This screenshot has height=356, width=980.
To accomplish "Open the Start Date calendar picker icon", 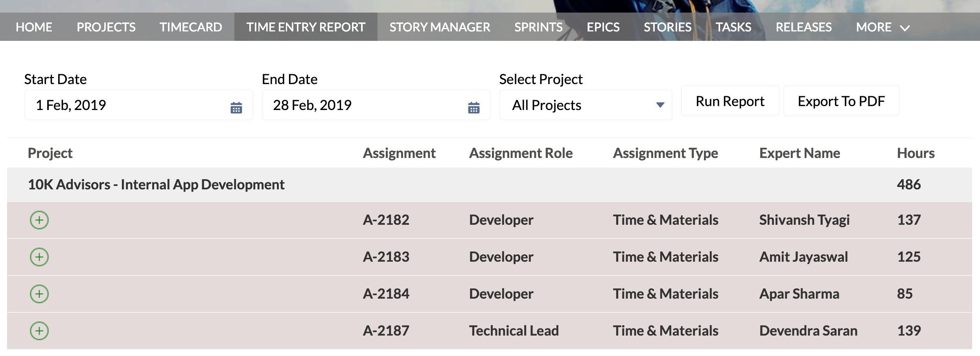I will 236,108.
